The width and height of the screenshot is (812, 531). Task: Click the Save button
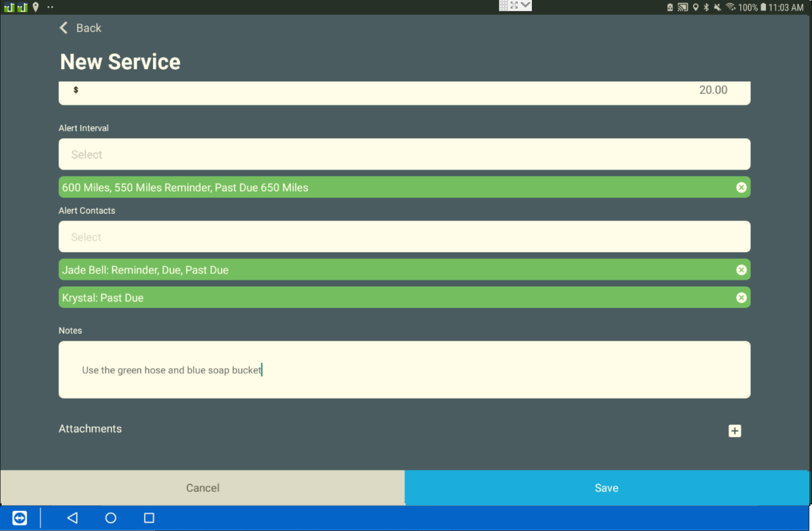coord(606,488)
